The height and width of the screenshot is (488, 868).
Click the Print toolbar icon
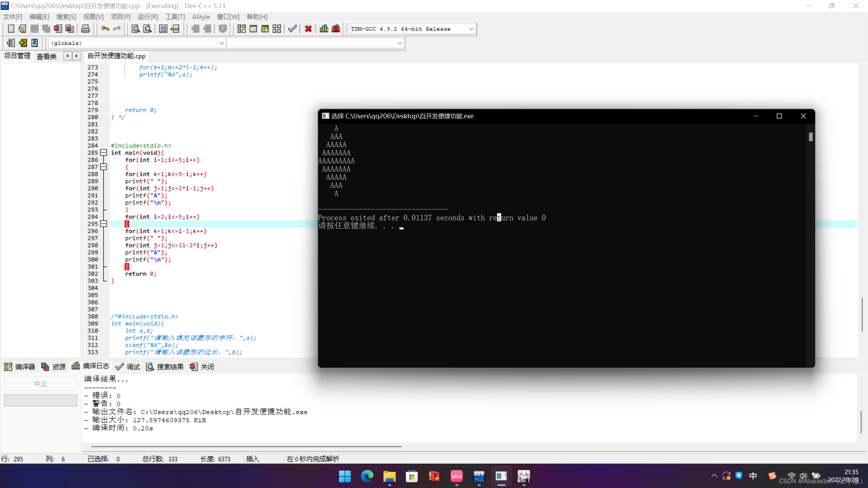(x=85, y=29)
